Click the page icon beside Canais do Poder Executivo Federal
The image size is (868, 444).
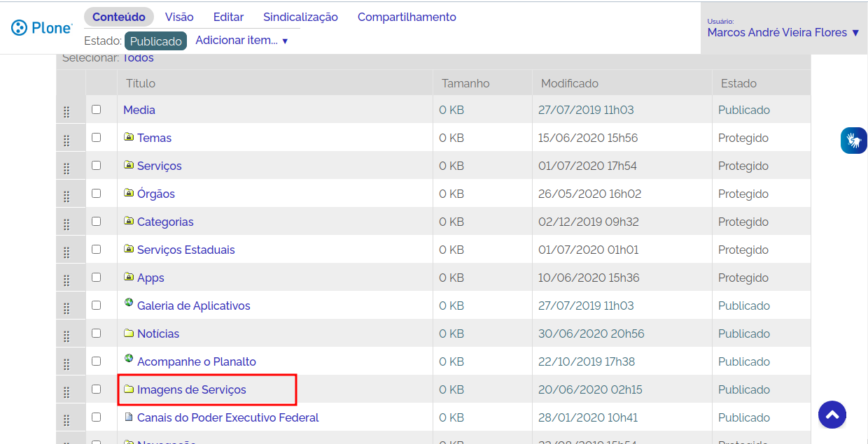point(129,417)
